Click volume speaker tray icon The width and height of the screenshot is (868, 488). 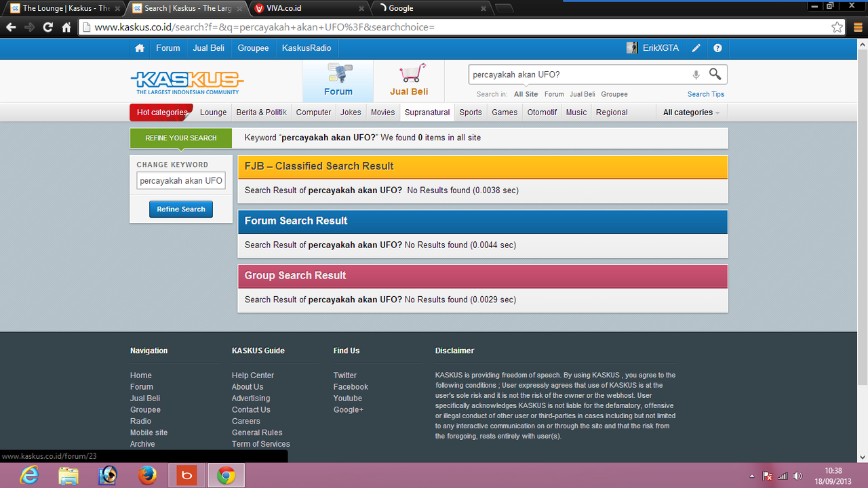click(x=797, y=476)
